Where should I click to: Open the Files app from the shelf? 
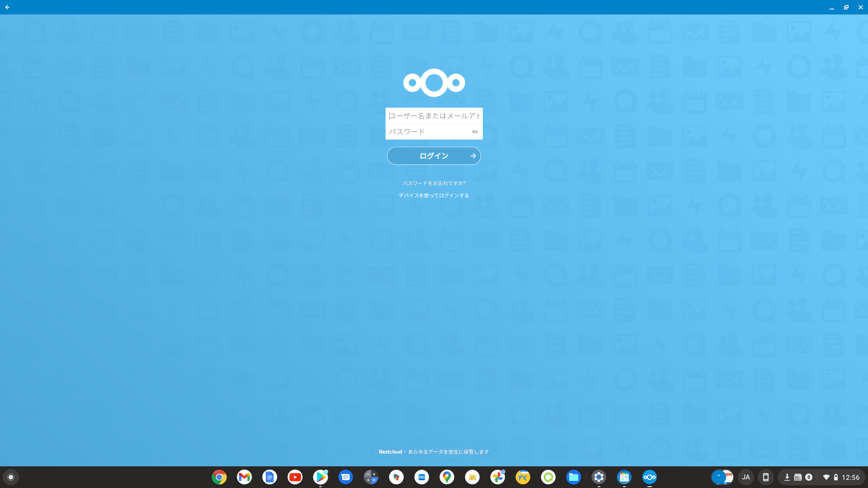click(574, 477)
